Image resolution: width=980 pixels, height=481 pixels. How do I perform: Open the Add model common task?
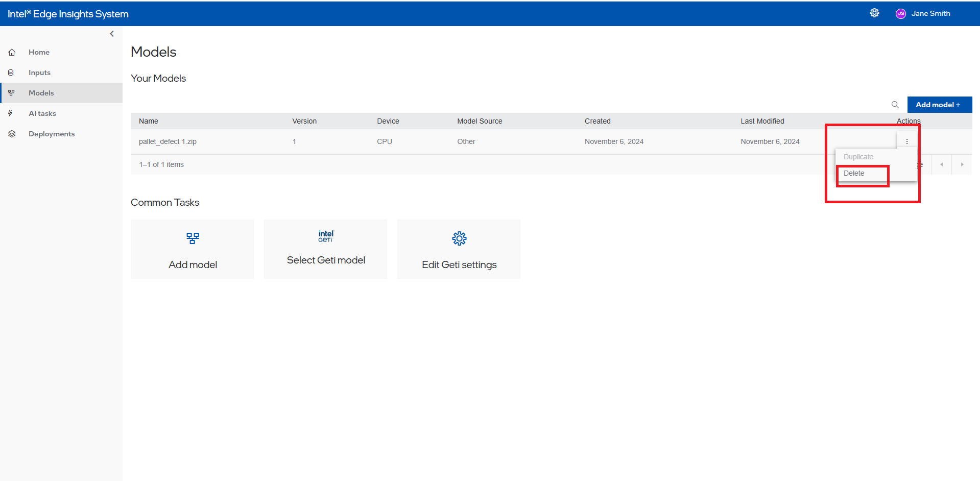(193, 249)
